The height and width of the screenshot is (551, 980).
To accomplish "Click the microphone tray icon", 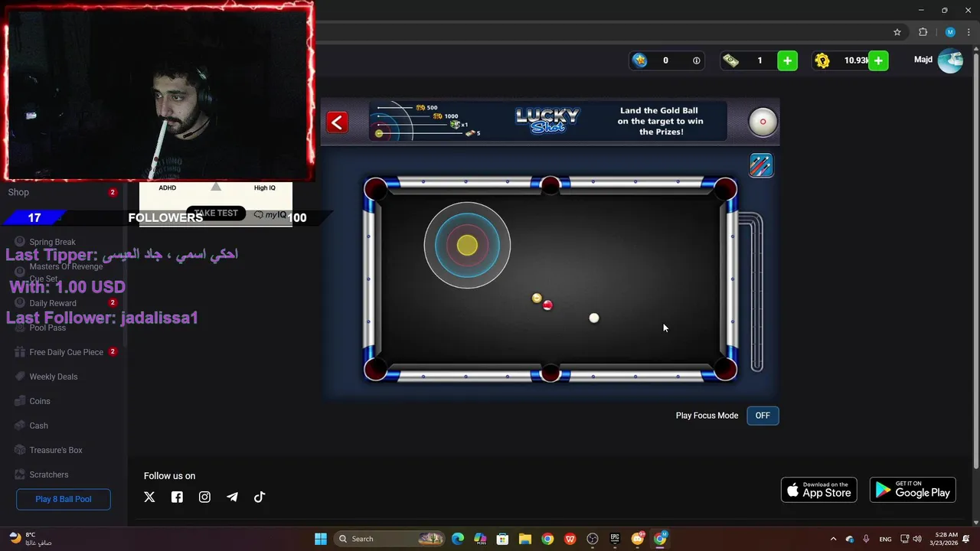I will coord(866,539).
